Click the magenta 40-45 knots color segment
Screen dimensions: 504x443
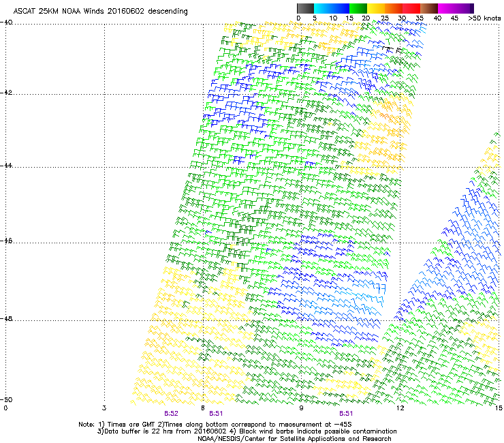(x=447, y=8)
